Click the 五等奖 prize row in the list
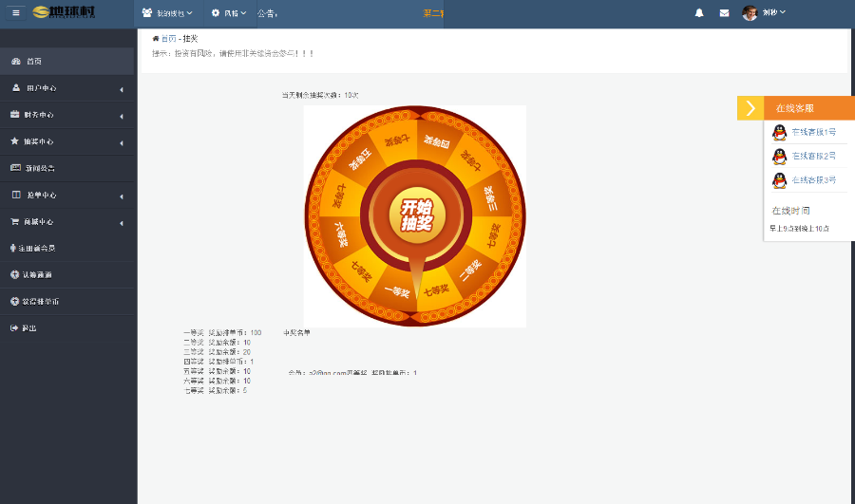This screenshot has width=855, height=504. coord(217,371)
